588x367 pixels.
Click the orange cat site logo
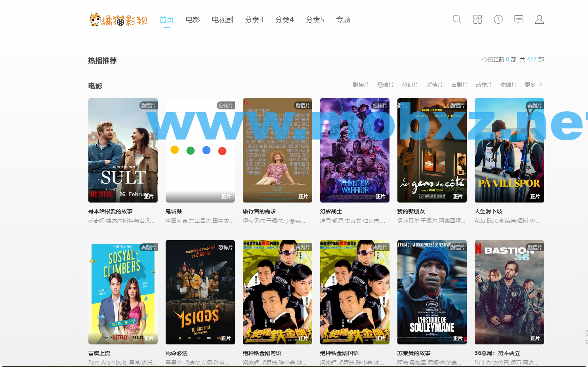[118, 19]
